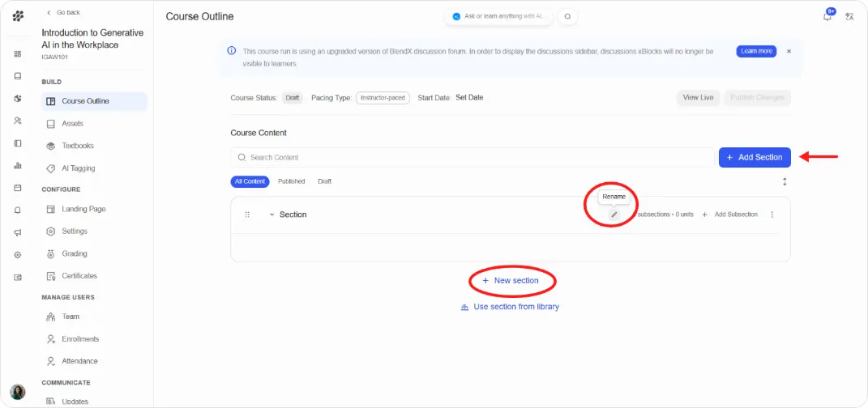
Task: Open the gear icon in left rail
Action: tap(18, 255)
